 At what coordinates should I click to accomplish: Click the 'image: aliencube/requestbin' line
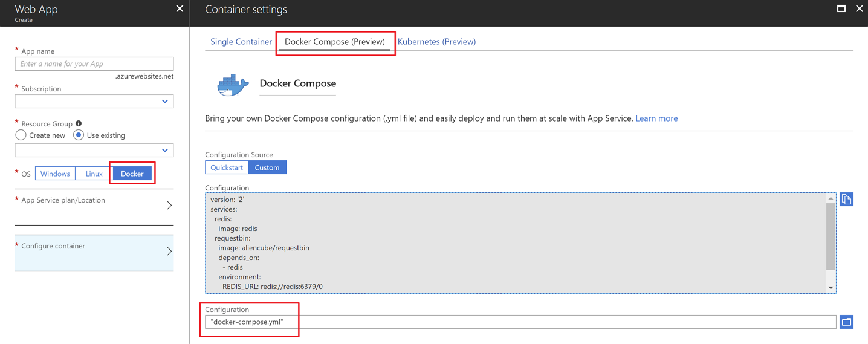tap(264, 248)
